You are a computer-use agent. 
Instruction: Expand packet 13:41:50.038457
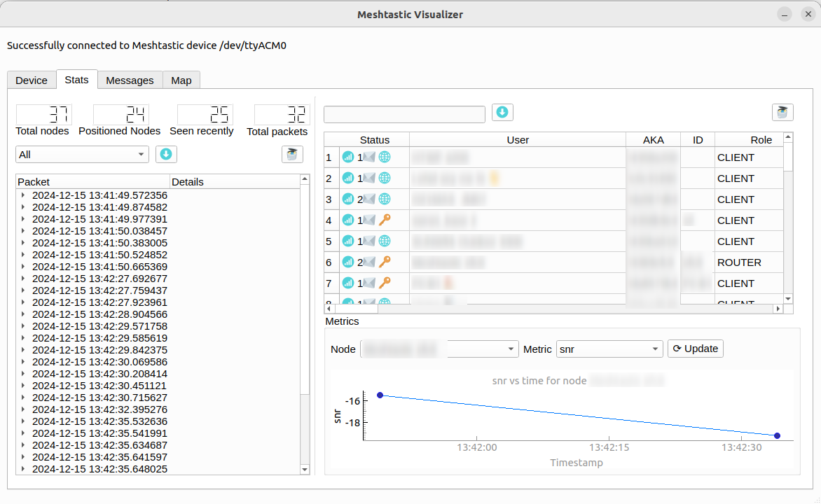(23, 231)
